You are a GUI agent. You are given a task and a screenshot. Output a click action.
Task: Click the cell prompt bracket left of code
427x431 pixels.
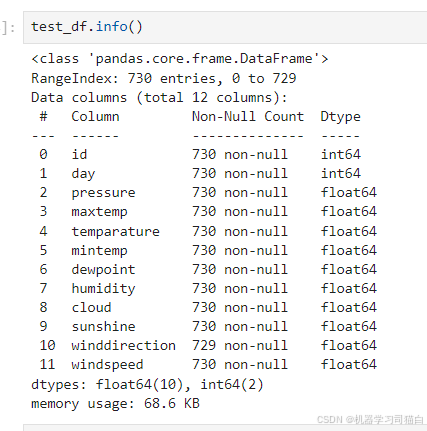8,28
